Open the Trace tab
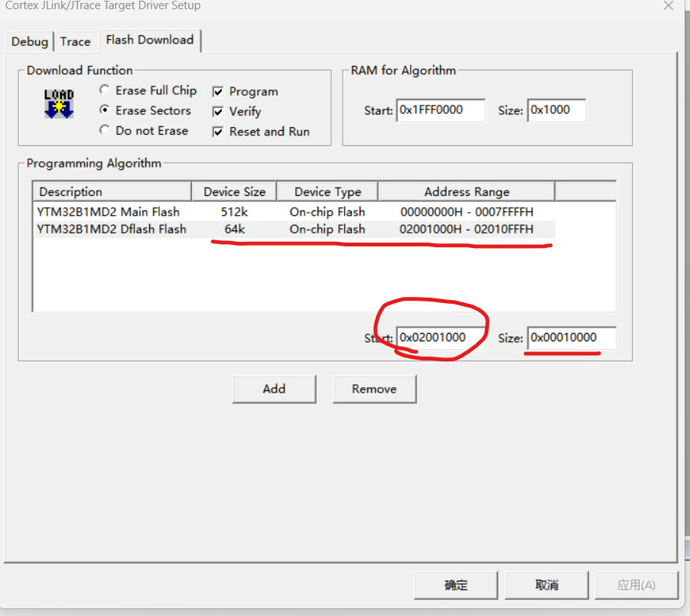 coord(75,42)
